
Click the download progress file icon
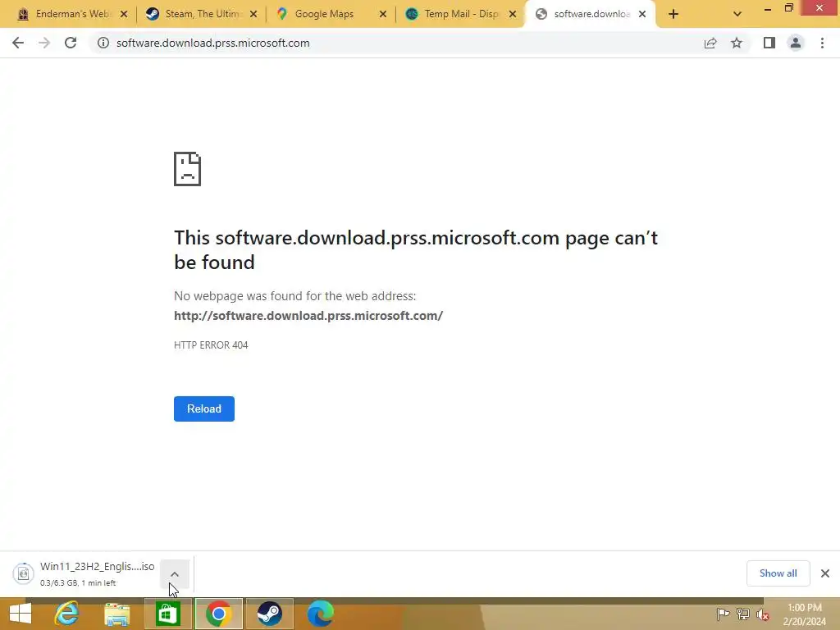24,573
